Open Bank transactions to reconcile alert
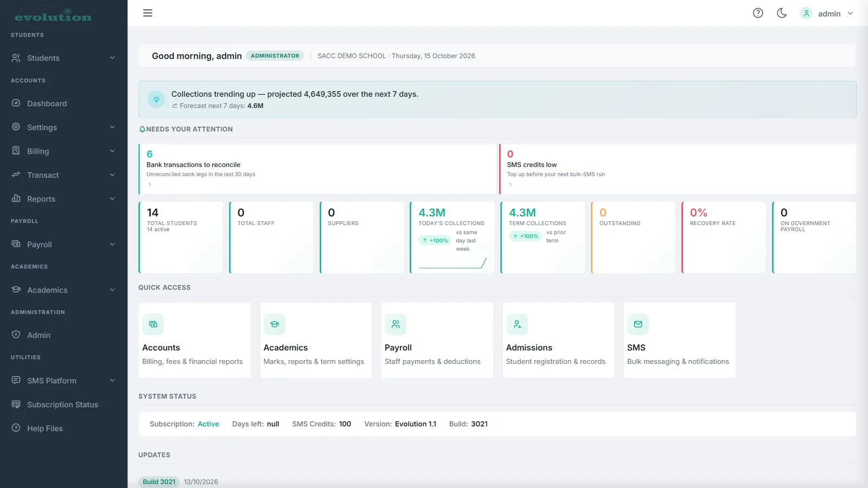The height and width of the screenshot is (488, 868). click(x=317, y=169)
